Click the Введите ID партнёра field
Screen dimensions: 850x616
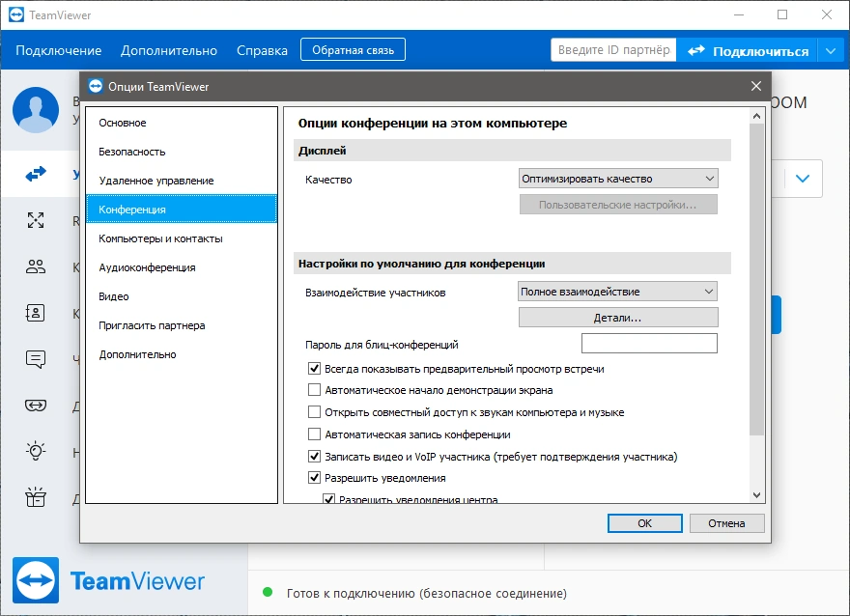(x=613, y=50)
